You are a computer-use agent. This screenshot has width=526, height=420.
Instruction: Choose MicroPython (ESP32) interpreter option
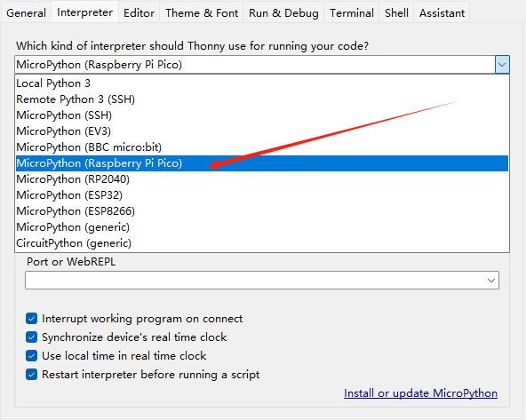point(262,195)
